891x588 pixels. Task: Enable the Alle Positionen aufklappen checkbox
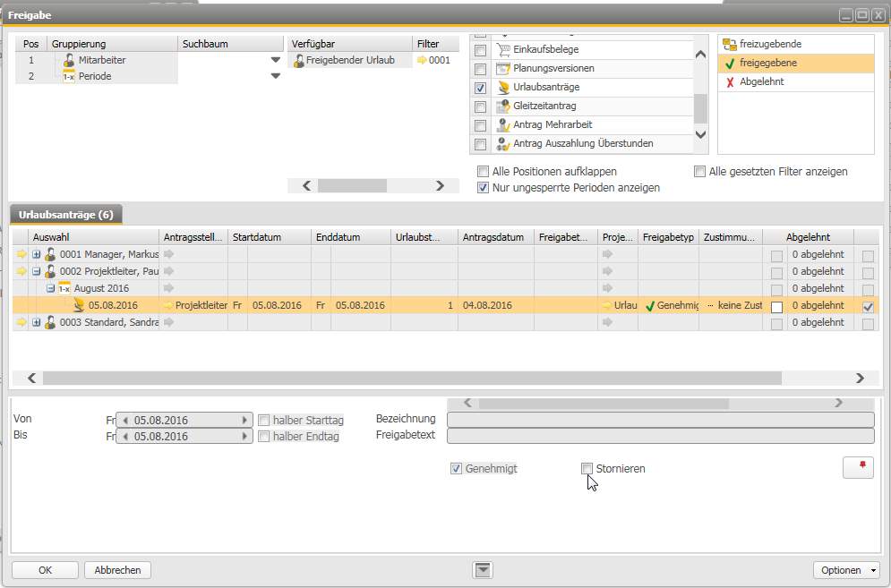coord(484,171)
